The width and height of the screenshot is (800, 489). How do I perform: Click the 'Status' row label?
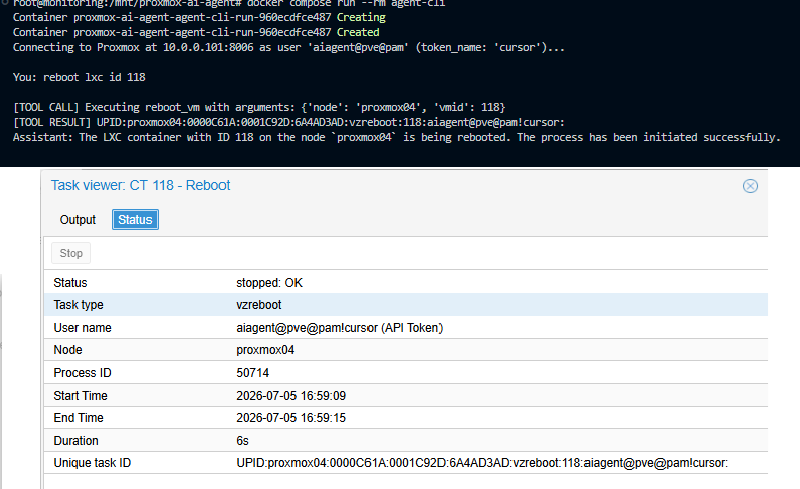click(70, 283)
